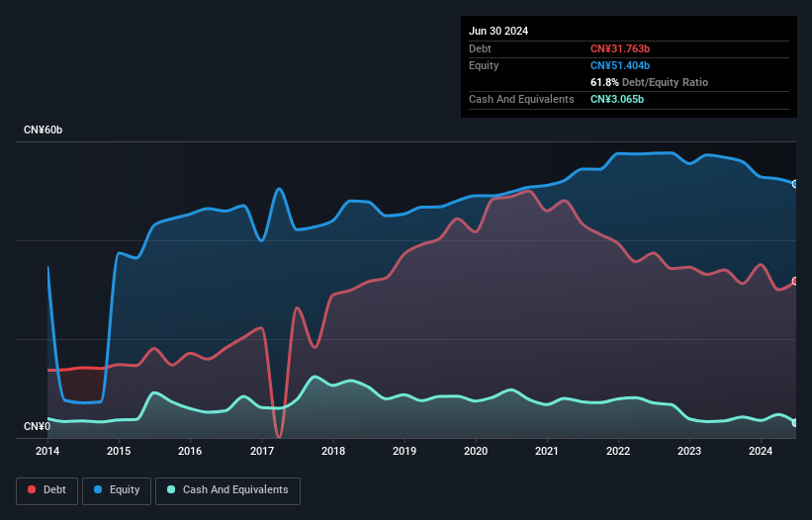Click the CN¥3.065b cash value
The height and width of the screenshot is (520, 812).
pos(617,99)
